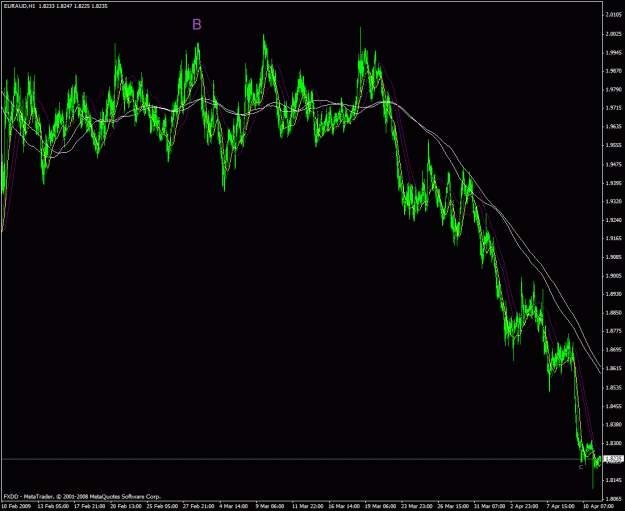Click the 17 Feb 21:00 time label

(88, 506)
